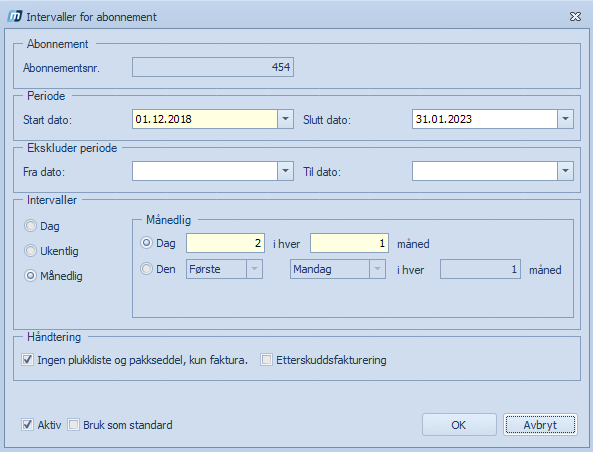Choose the Månedlig interval radio button
This screenshot has height=452, width=593.
pyautogui.click(x=30, y=276)
